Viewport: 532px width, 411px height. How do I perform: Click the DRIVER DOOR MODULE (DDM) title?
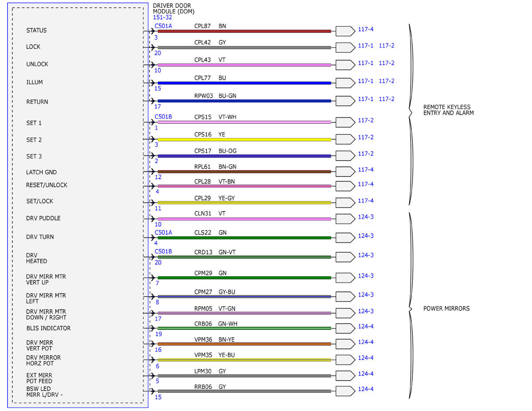(x=174, y=8)
